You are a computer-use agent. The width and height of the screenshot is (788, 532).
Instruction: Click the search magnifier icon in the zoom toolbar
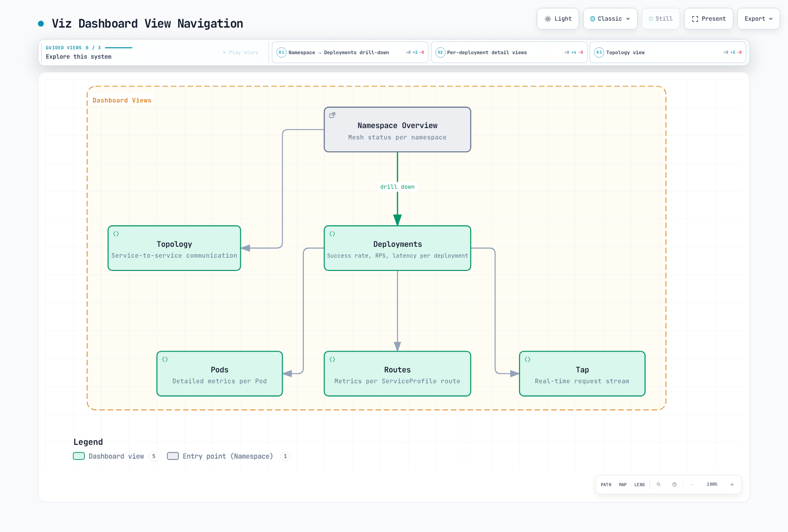click(658, 485)
